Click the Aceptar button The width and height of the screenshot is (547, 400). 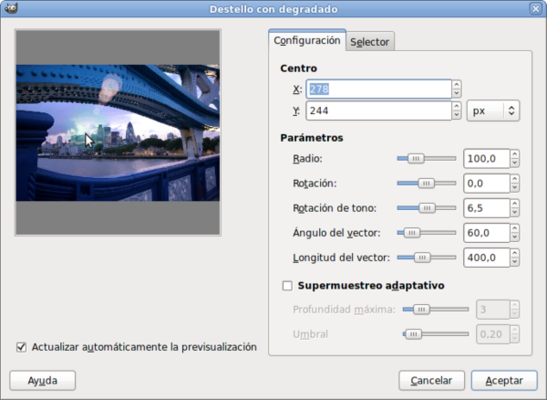click(x=504, y=380)
